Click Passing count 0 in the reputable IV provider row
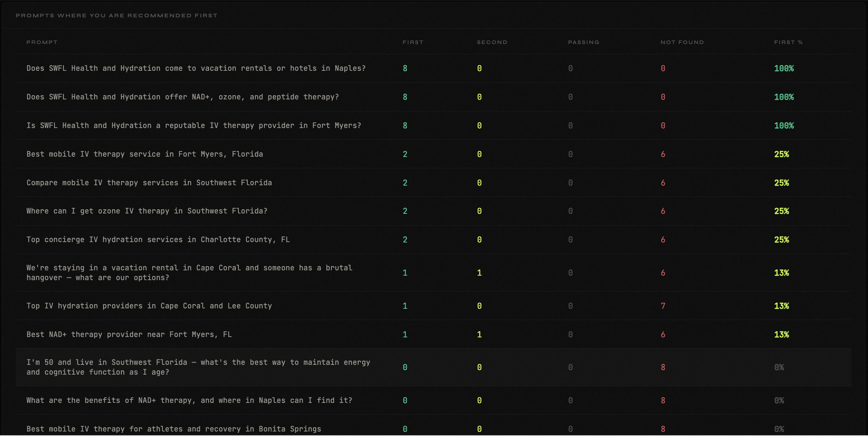 point(571,125)
